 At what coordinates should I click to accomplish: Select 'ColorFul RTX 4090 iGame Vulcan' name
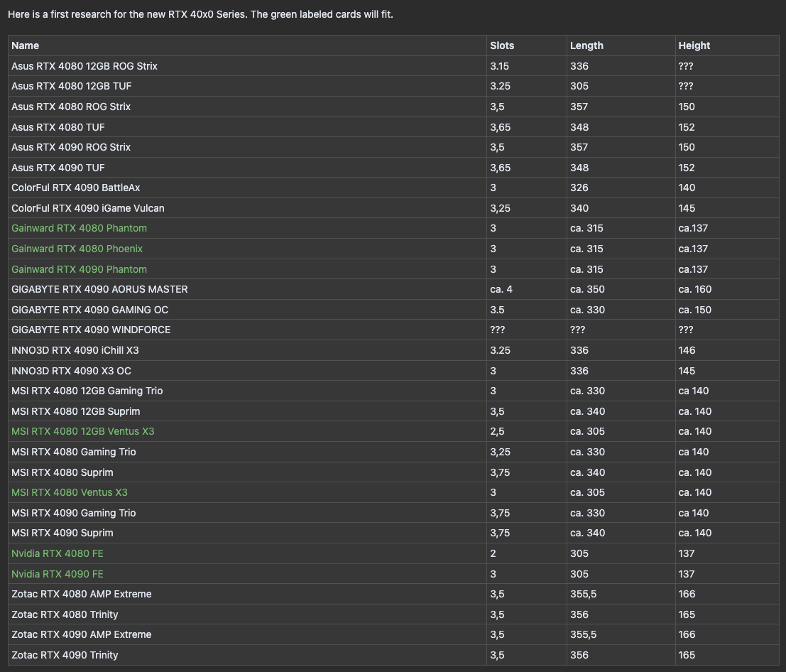88,209
